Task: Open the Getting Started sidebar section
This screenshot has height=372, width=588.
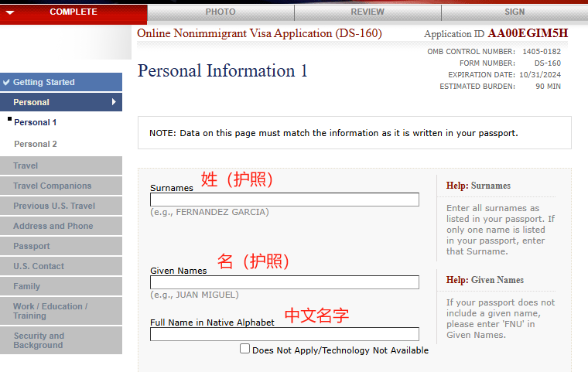Action: pyautogui.click(x=44, y=82)
